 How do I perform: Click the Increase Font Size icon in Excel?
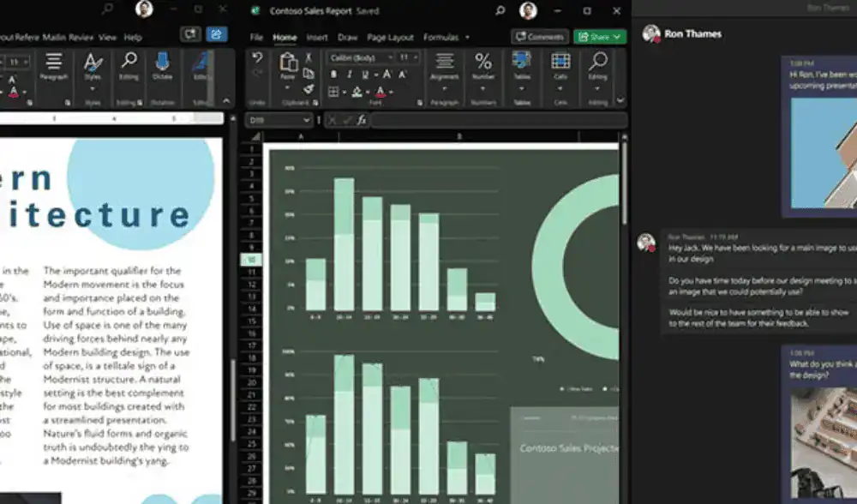(387, 75)
